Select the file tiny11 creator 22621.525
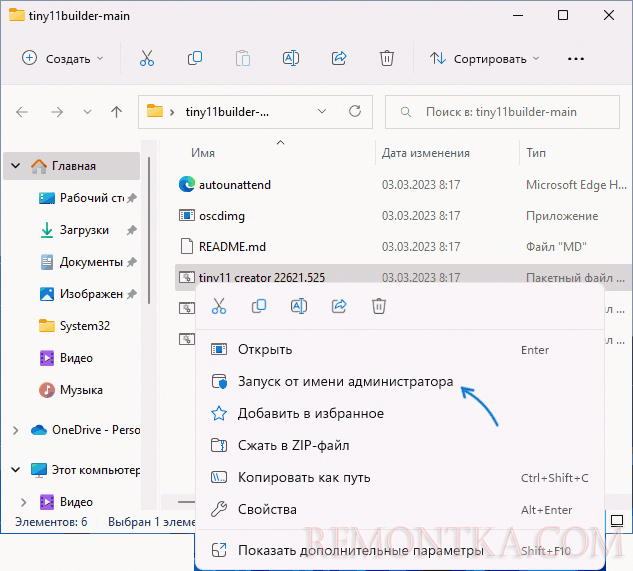The width and height of the screenshot is (633, 571). (262, 278)
